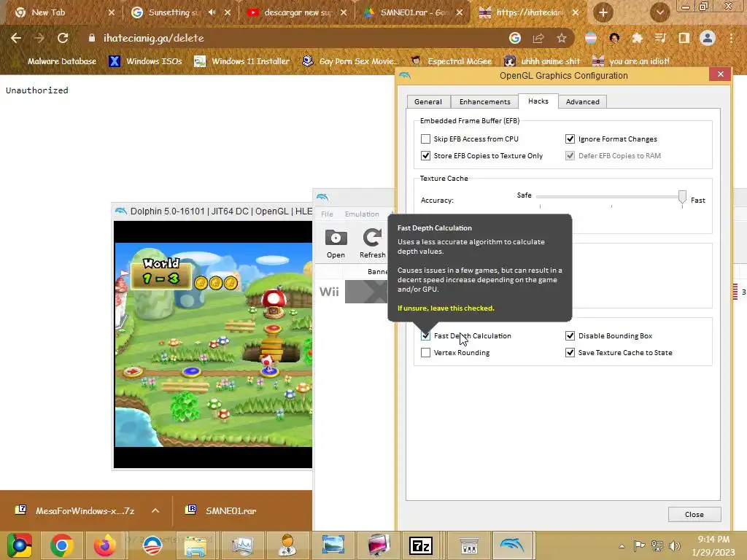This screenshot has height=560, width=747.
Task: Uncheck Ignore Format Changes
Action: (x=570, y=139)
